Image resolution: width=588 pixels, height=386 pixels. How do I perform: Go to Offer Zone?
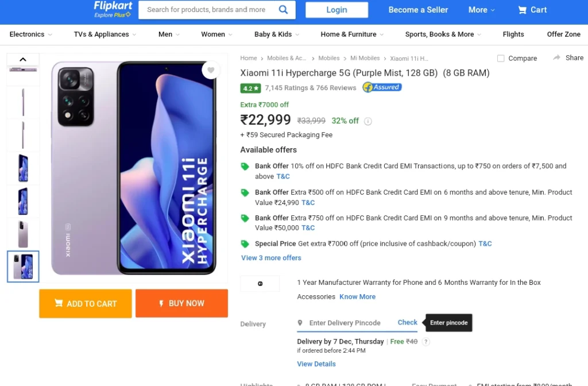coord(563,34)
